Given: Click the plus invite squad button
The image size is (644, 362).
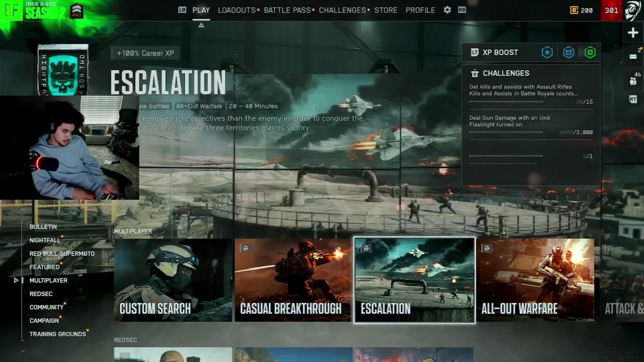Looking at the screenshot, I should click(633, 33).
